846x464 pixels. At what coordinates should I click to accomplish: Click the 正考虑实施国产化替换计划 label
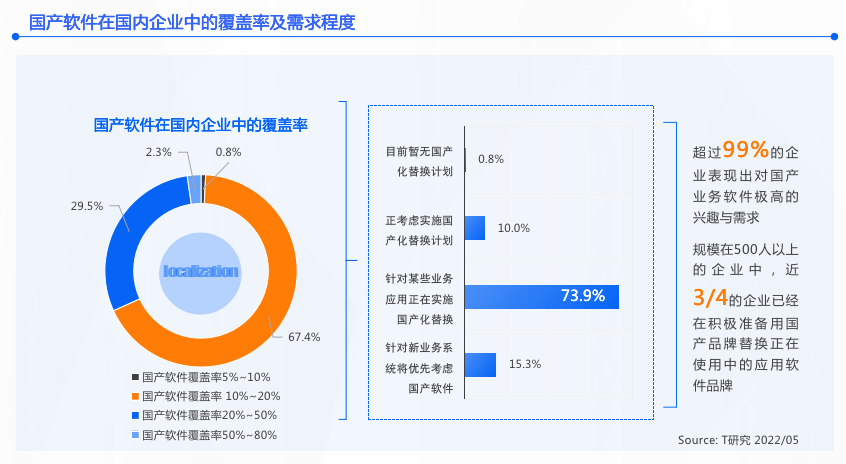pyautogui.click(x=419, y=230)
